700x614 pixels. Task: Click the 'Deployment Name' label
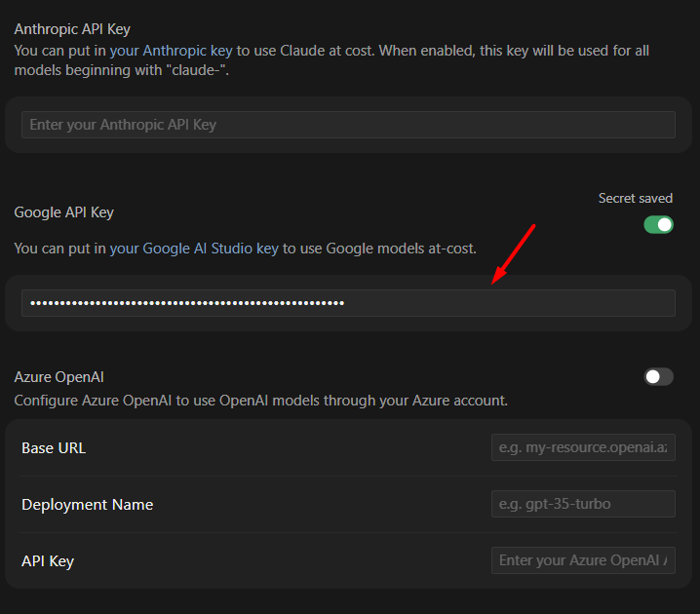(88, 504)
